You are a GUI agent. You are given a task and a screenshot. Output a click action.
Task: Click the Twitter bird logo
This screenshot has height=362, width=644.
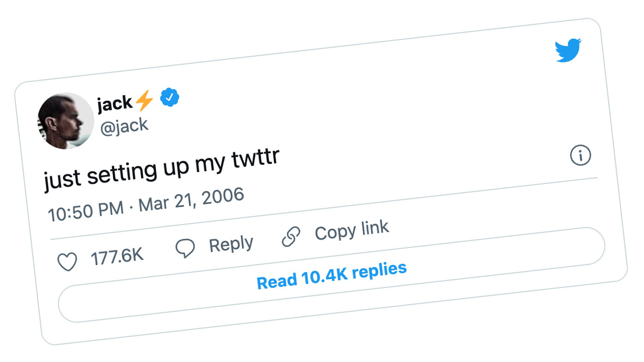pos(568,50)
